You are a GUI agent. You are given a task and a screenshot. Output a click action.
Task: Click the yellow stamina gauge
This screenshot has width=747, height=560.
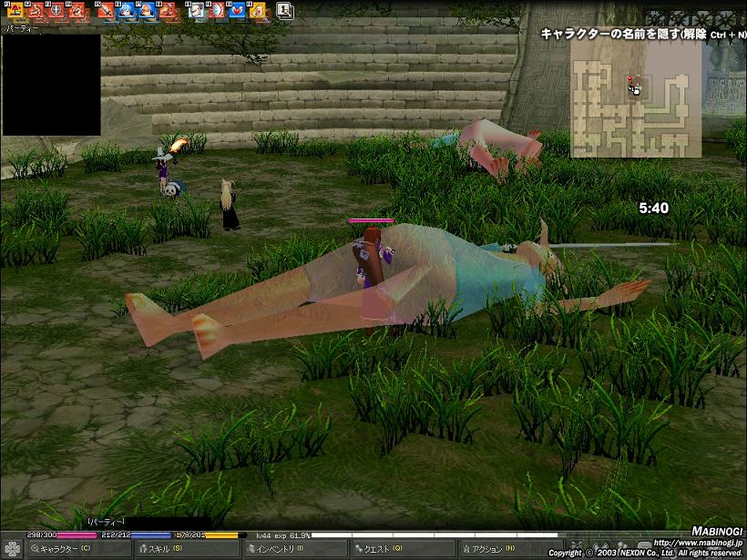(210, 535)
